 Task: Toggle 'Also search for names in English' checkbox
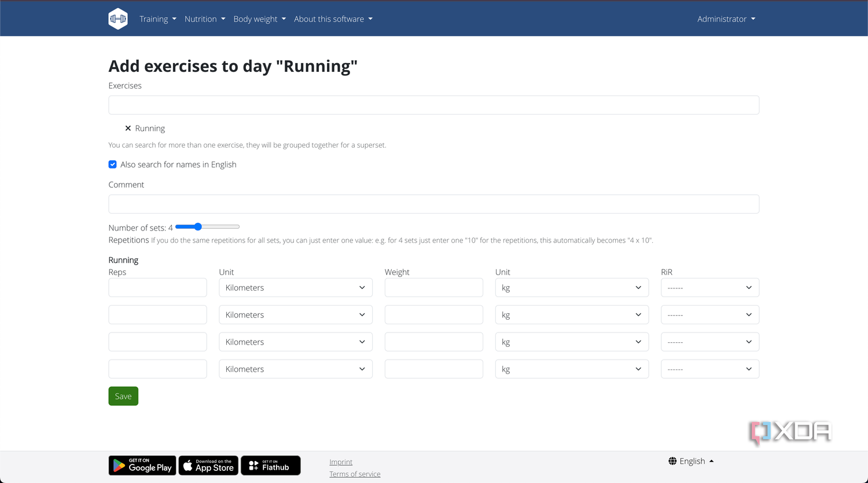[113, 164]
